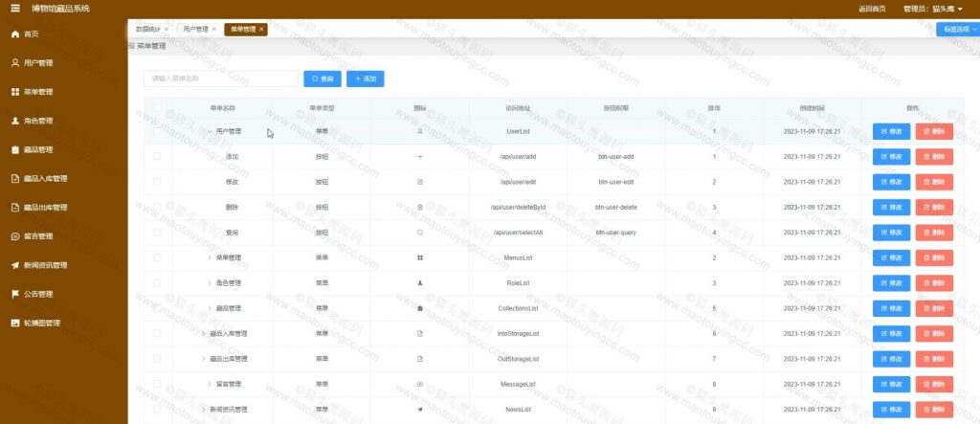980x424 pixels.
Task: Open 藏品管理 from the sidebar
Action: coord(38,150)
